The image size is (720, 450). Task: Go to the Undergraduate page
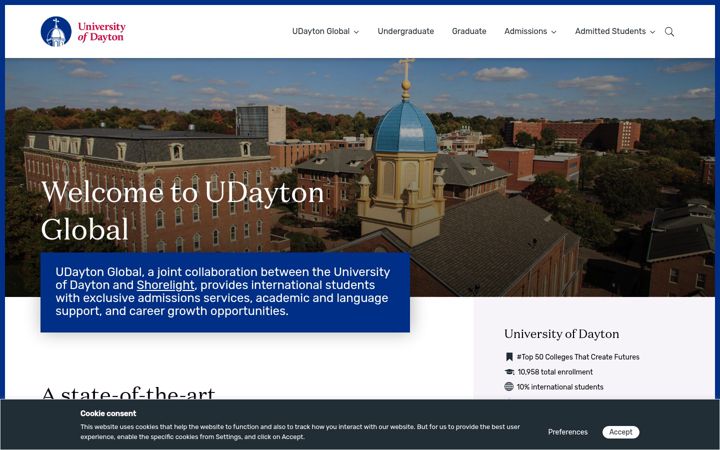click(405, 31)
